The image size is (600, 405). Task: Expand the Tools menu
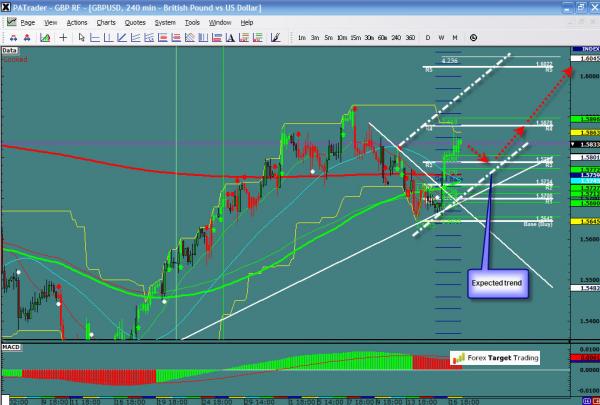point(192,21)
